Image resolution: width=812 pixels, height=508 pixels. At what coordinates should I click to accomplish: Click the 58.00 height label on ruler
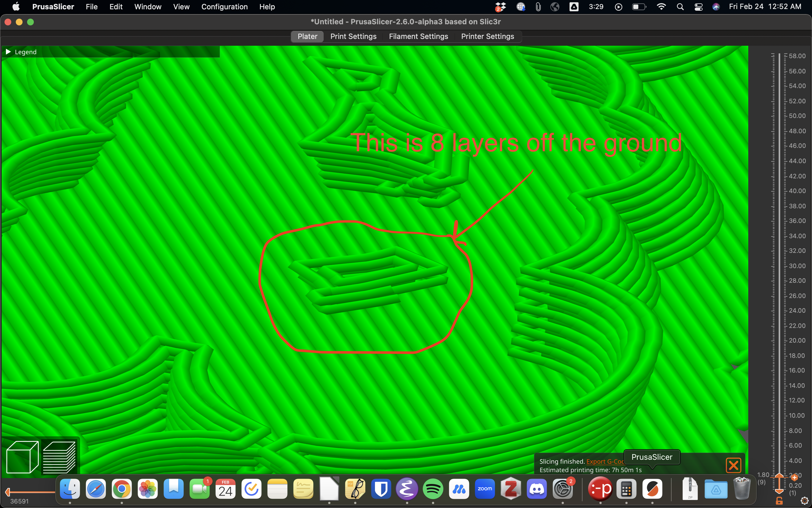click(797, 56)
